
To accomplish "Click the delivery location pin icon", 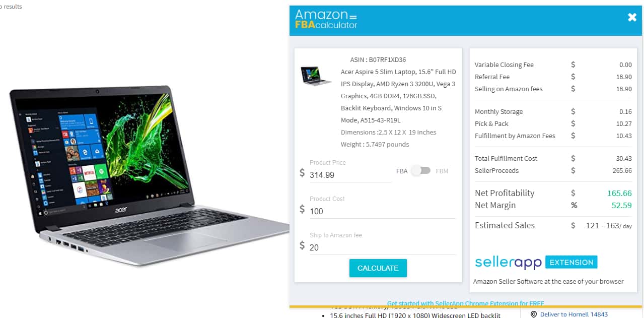I will tap(534, 314).
